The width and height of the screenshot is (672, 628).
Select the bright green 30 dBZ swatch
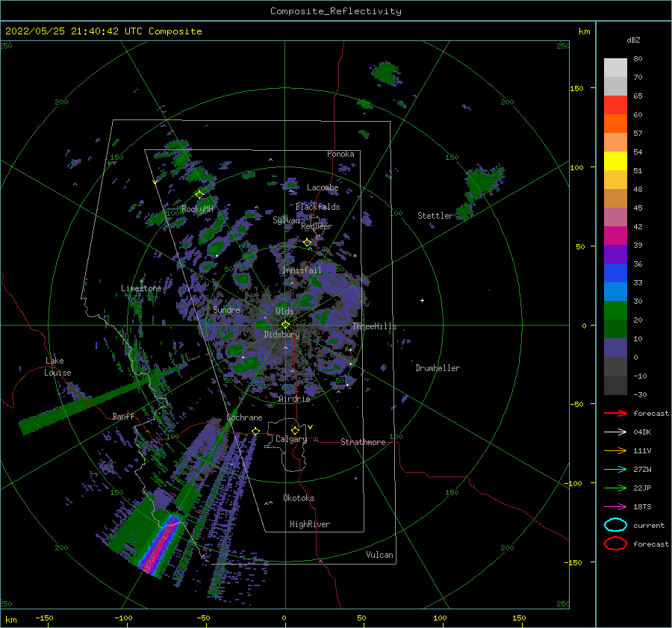615,310
